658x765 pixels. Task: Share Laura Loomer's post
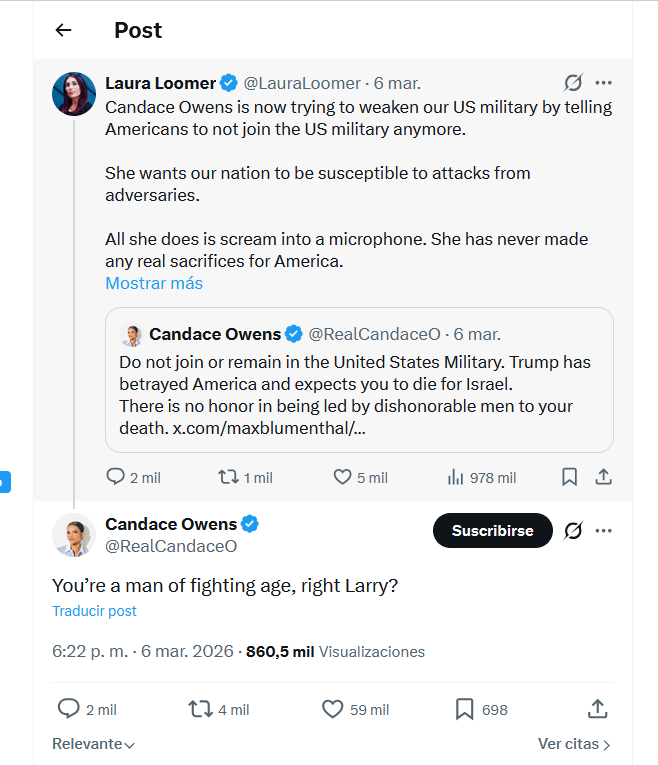(603, 477)
